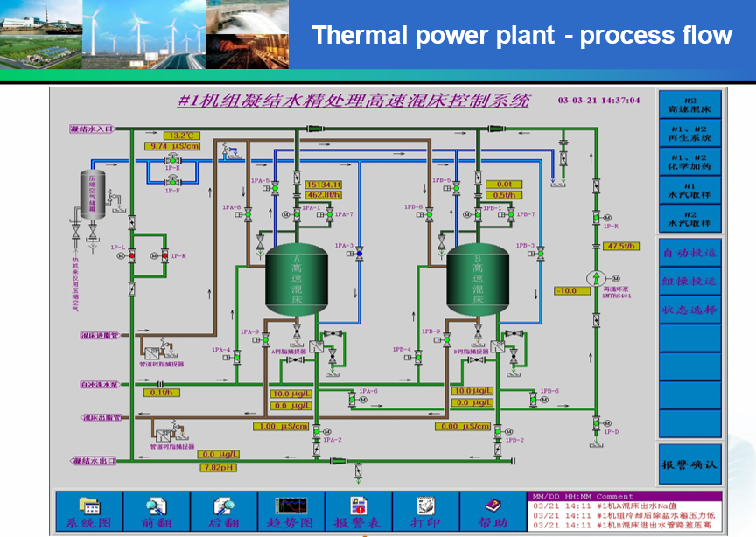This screenshot has width=756, height=537.
Task: Select the 再循环泵 recirculation pump symbol
Action: click(596, 278)
